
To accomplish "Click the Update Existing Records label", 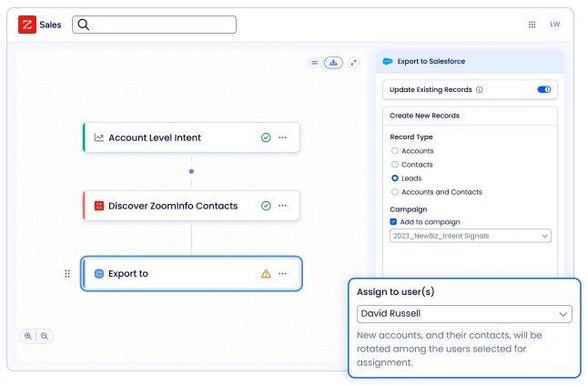I will click(431, 89).
